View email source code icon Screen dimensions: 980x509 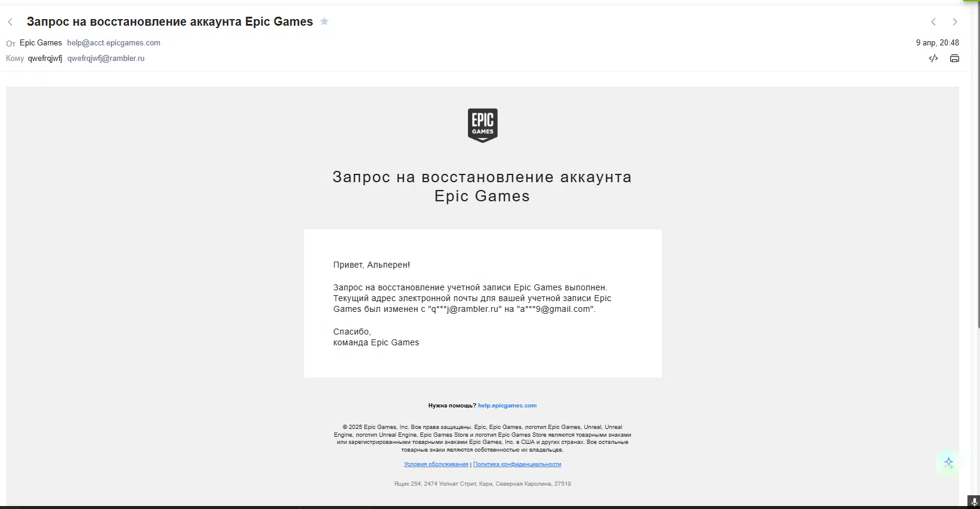(x=933, y=59)
